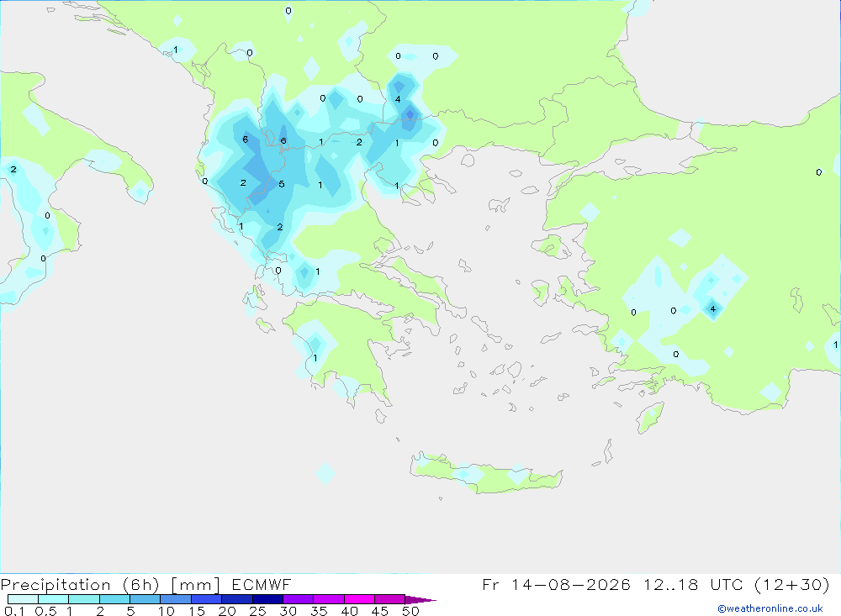
Task: Select the 2–5 mm legend color swatch
Action: coord(114,599)
